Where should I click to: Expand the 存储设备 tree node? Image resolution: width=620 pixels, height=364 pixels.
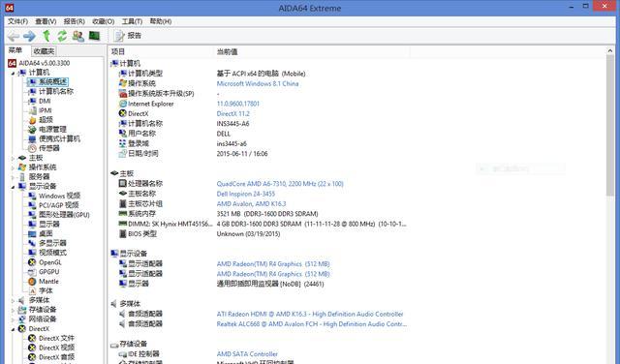pyautogui.click(x=13, y=310)
